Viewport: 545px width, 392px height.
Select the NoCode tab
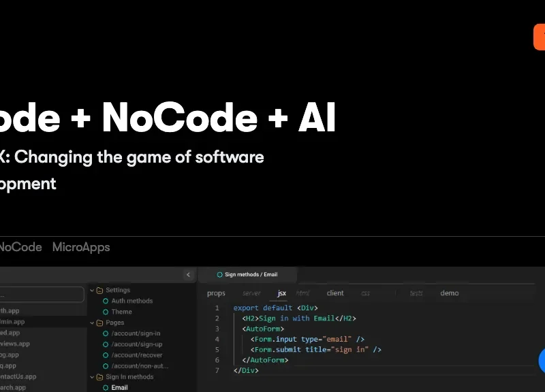[20, 247]
